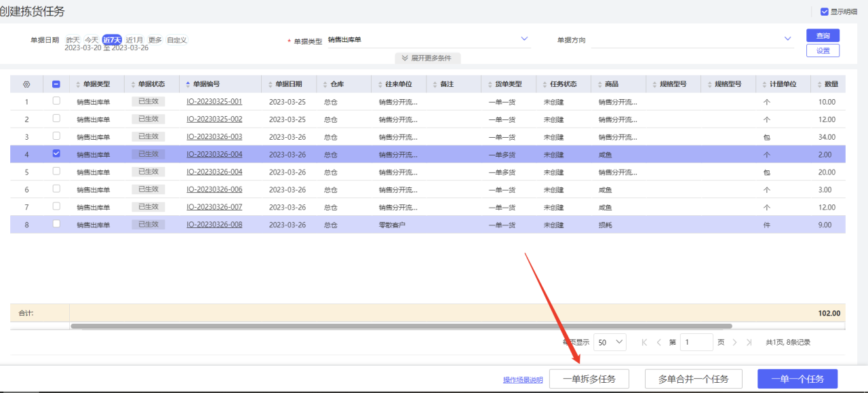
Task: Open the page size 50 dropdown
Action: click(x=610, y=343)
